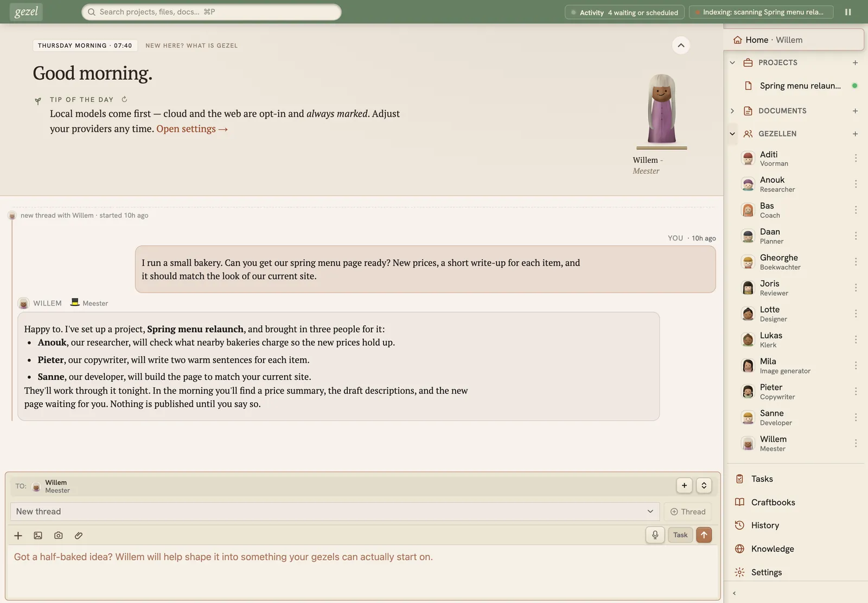Click the plus icon in composer toolbar
This screenshot has width=868, height=603.
(x=18, y=536)
